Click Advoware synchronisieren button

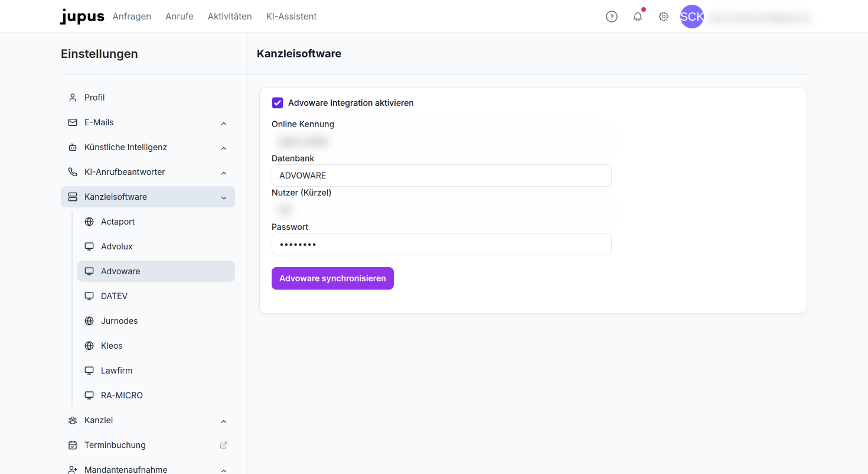pyautogui.click(x=332, y=278)
